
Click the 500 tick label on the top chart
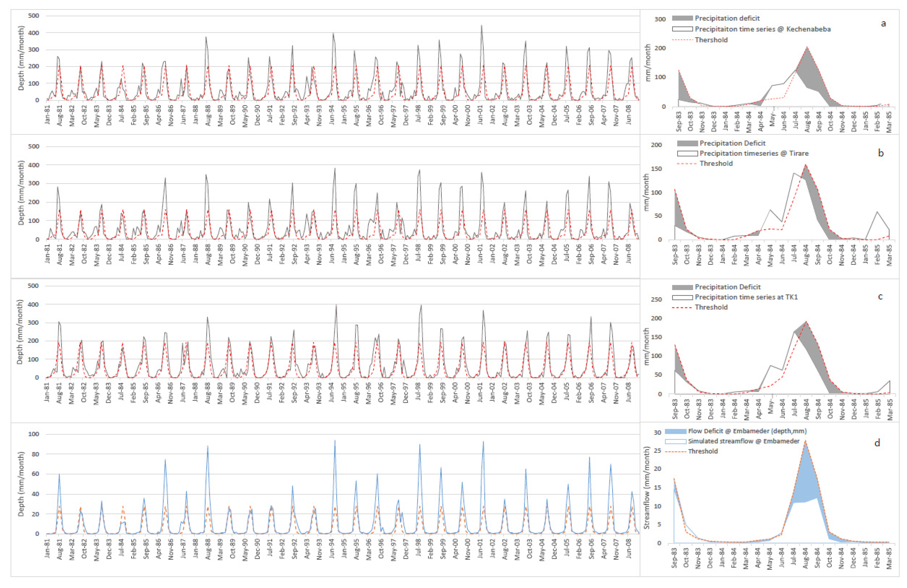tap(34, 16)
